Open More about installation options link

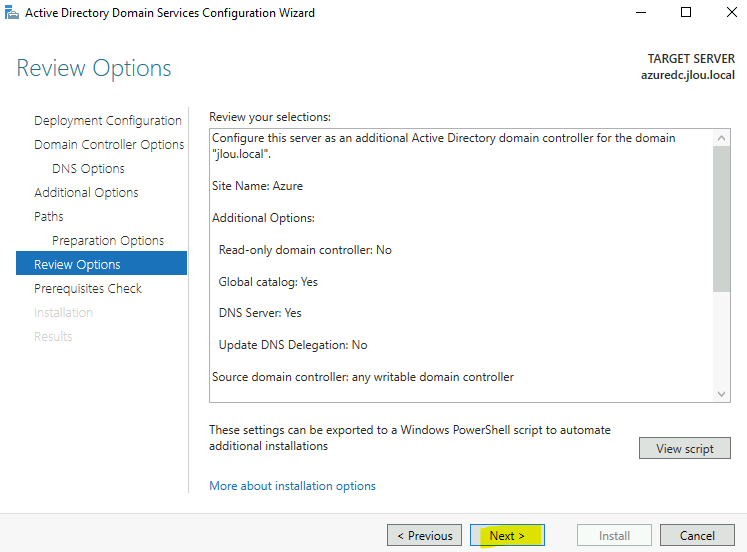point(292,486)
